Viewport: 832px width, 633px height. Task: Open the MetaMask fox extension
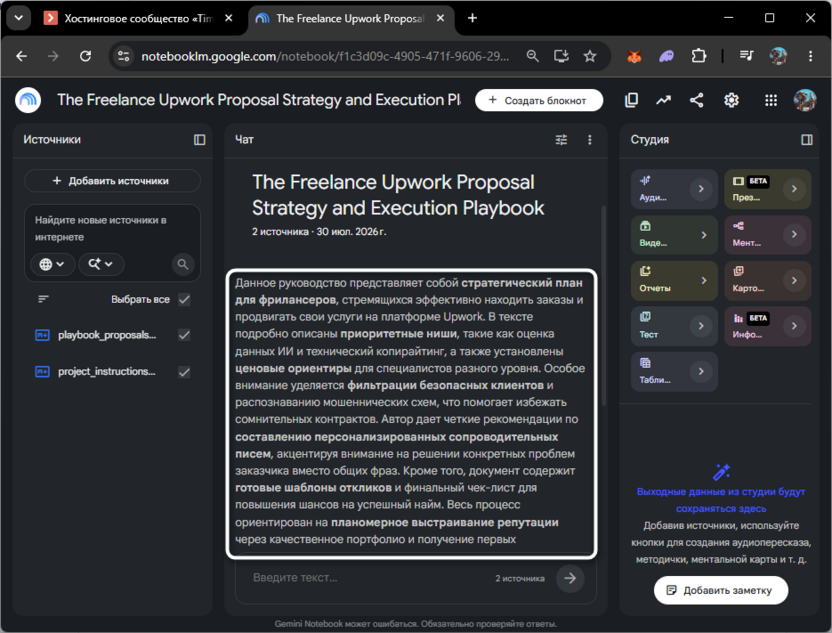[634, 56]
